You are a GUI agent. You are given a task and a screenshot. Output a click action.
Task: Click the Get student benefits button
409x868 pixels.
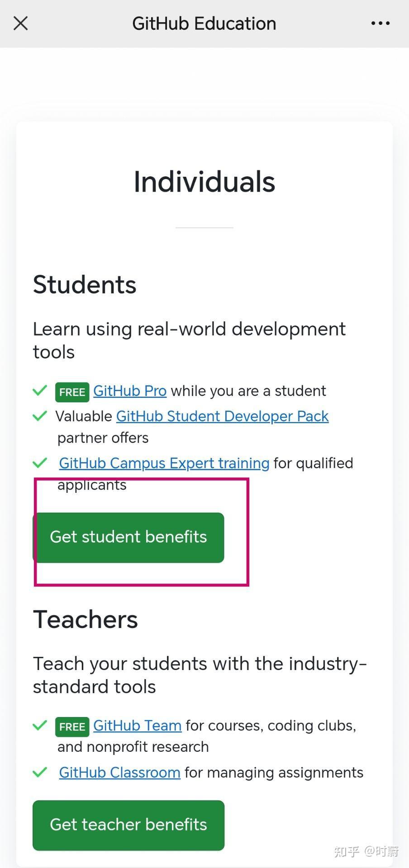tap(128, 537)
